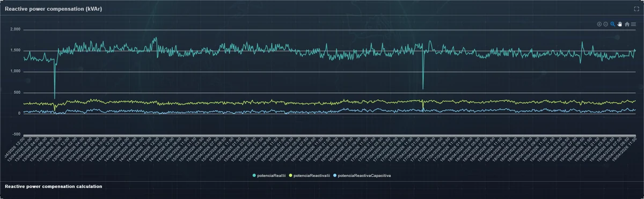Select the panning hand tool

619,24
